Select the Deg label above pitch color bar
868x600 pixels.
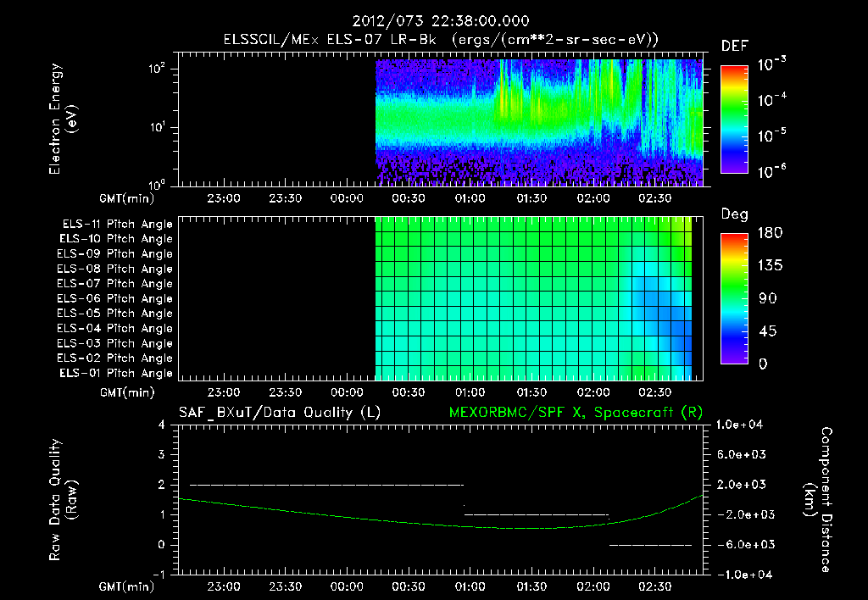735,214
